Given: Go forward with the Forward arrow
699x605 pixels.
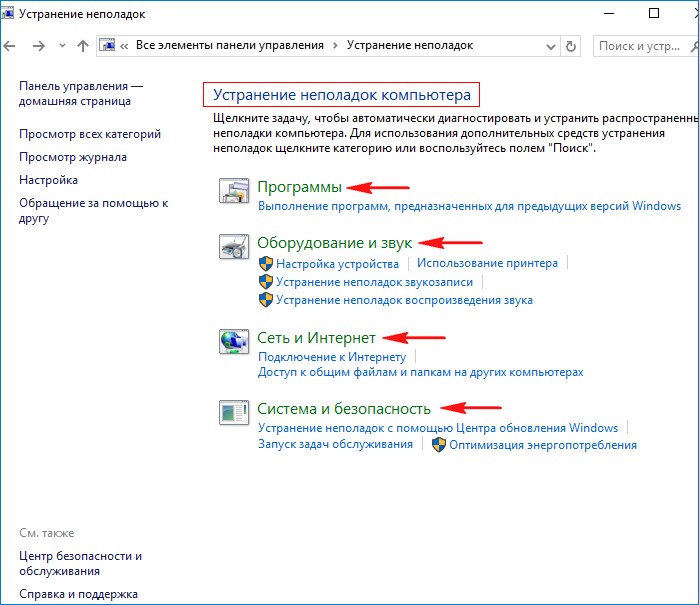Looking at the screenshot, I should pos(39,45).
